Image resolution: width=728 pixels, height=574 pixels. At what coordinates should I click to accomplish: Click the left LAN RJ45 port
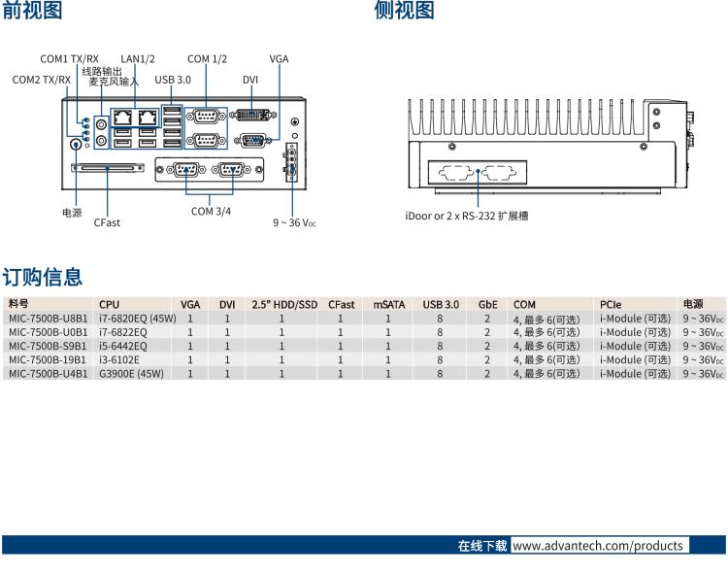click(x=123, y=118)
